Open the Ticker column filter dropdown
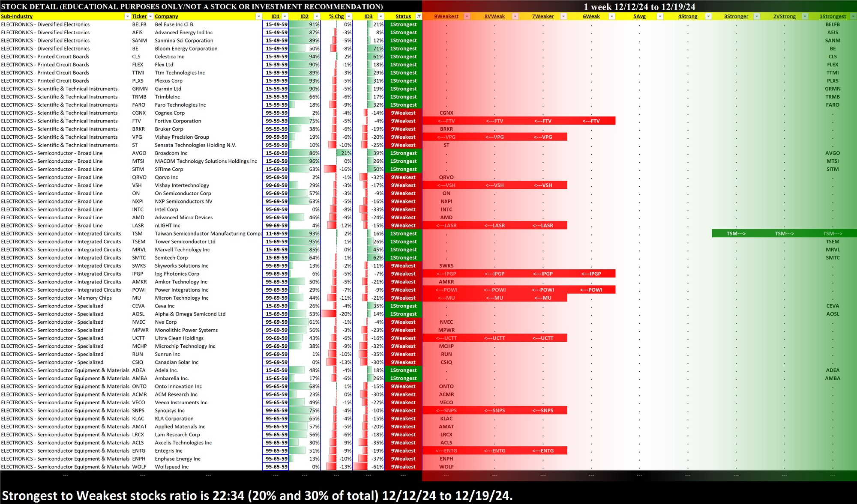This screenshot has width=857, height=504. (150, 16)
